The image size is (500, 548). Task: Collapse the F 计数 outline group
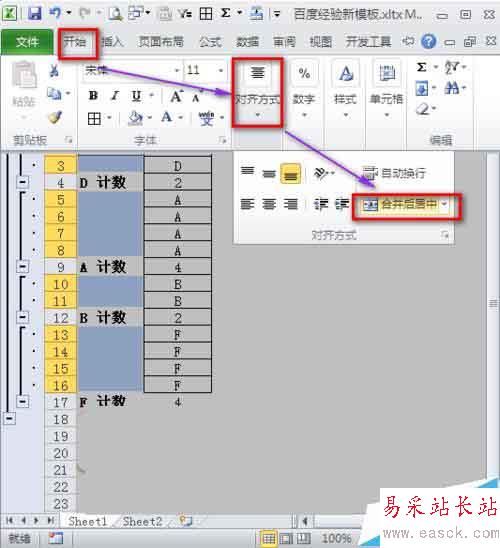23,402
